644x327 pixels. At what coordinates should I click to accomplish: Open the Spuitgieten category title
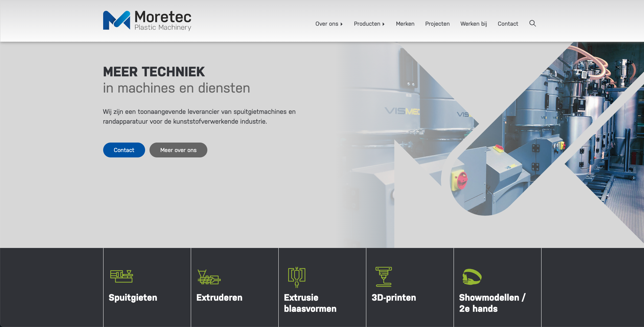[x=133, y=298]
